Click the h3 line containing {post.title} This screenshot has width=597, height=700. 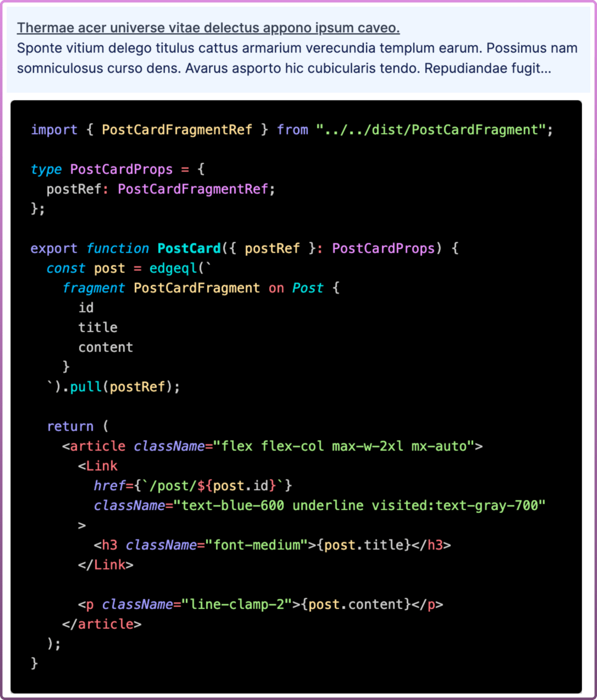272,545
